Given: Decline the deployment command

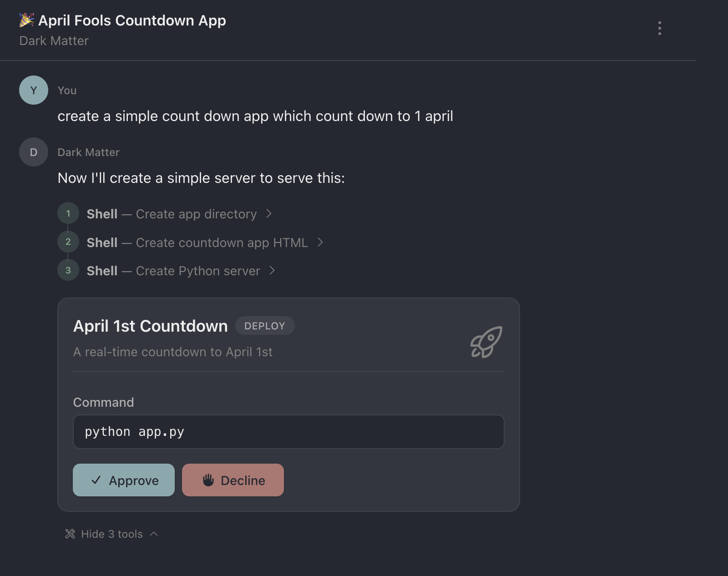Looking at the screenshot, I should point(233,480).
